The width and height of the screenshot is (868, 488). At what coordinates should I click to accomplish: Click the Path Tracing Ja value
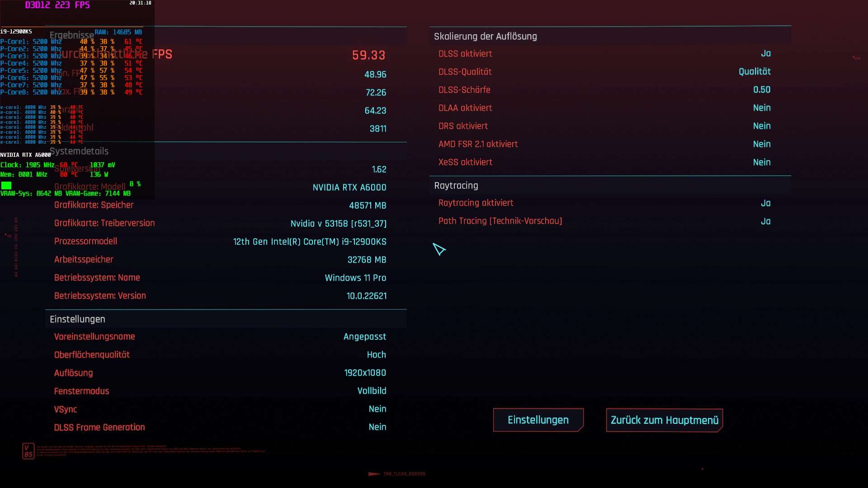tap(765, 221)
